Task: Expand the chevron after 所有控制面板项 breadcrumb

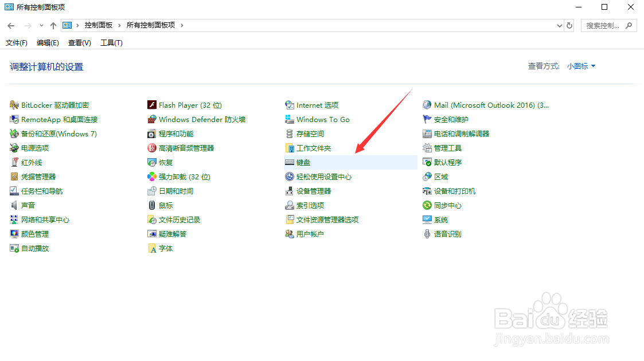Action: click(182, 25)
